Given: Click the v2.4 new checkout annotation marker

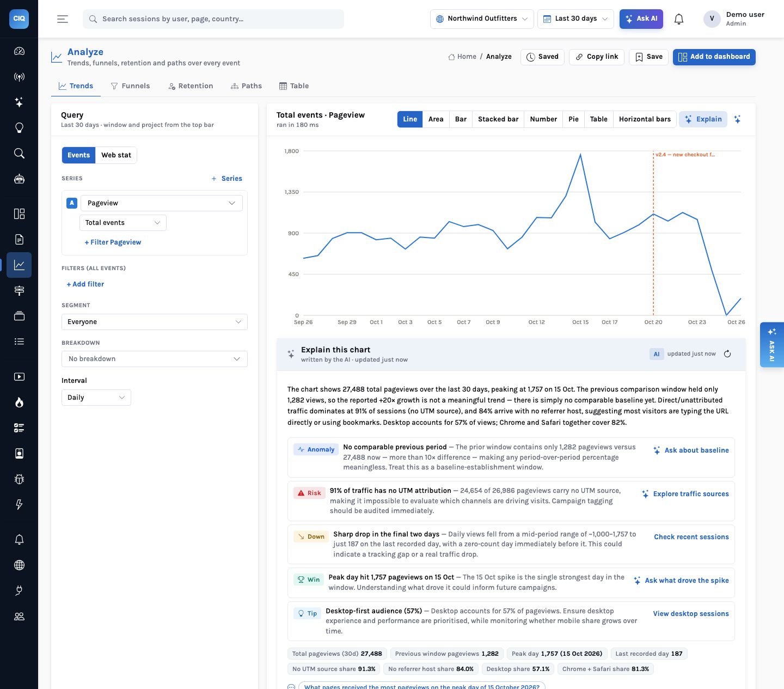Looking at the screenshot, I should click(x=685, y=155).
